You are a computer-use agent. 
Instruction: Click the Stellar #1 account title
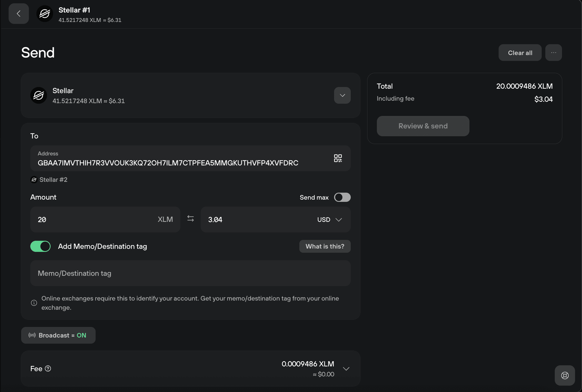(x=74, y=10)
